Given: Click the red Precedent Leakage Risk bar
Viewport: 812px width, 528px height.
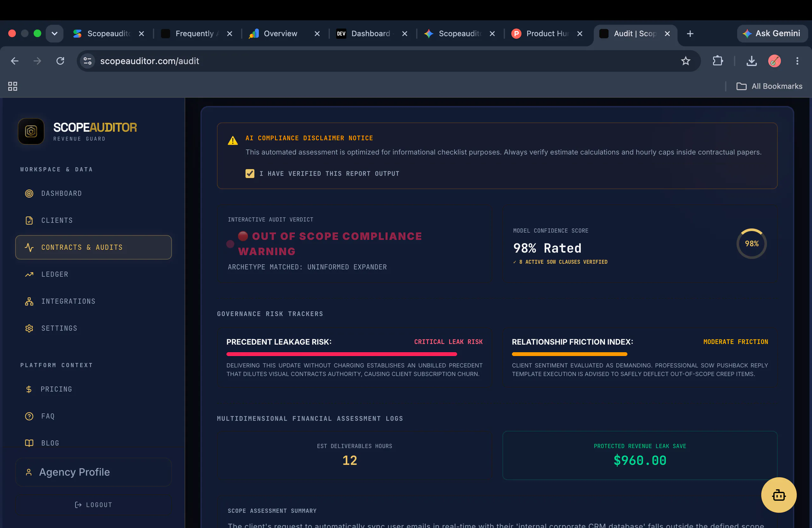Looking at the screenshot, I should tap(342, 354).
